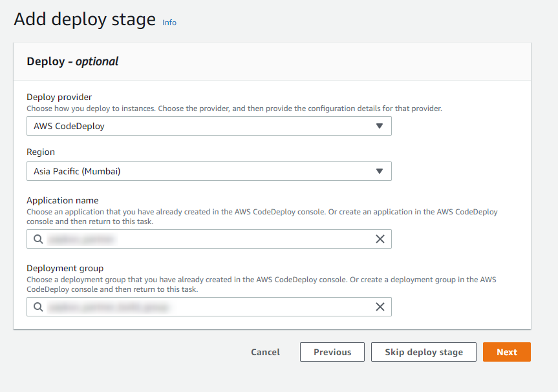Click the Deployment group search magnifier icon
This screenshot has height=392, width=558.
click(x=38, y=307)
